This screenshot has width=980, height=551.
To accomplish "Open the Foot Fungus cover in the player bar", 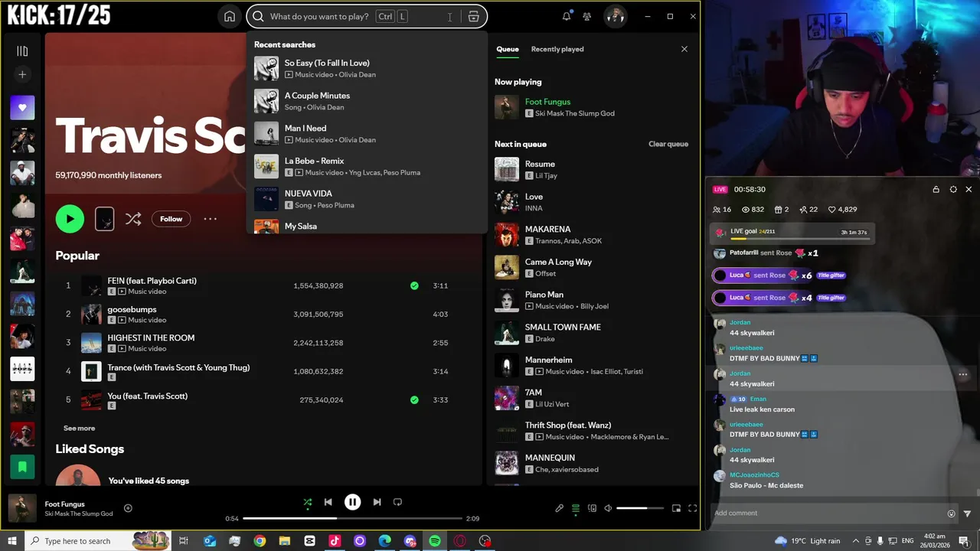I will [22, 509].
